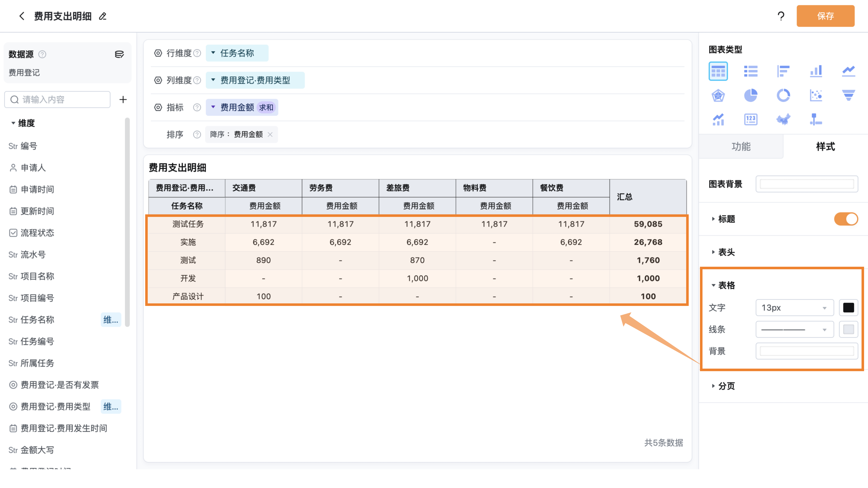Select the 申请人 field
Viewport: 868px width, 488px height.
click(x=27, y=168)
